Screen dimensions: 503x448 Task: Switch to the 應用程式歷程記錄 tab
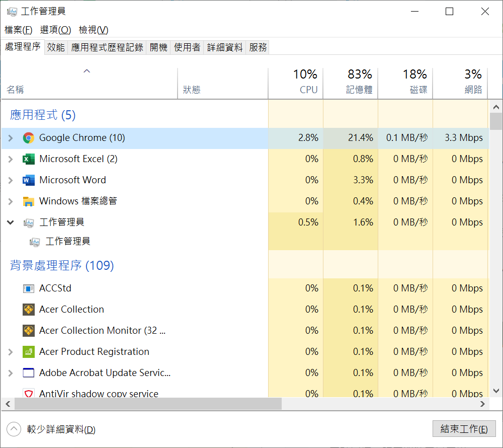(x=107, y=47)
